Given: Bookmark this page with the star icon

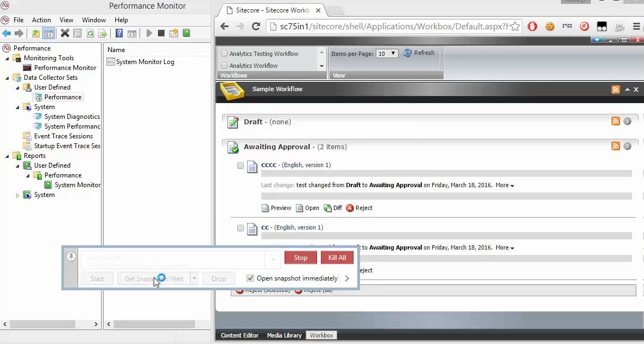Looking at the screenshot, I should point(515,26).
